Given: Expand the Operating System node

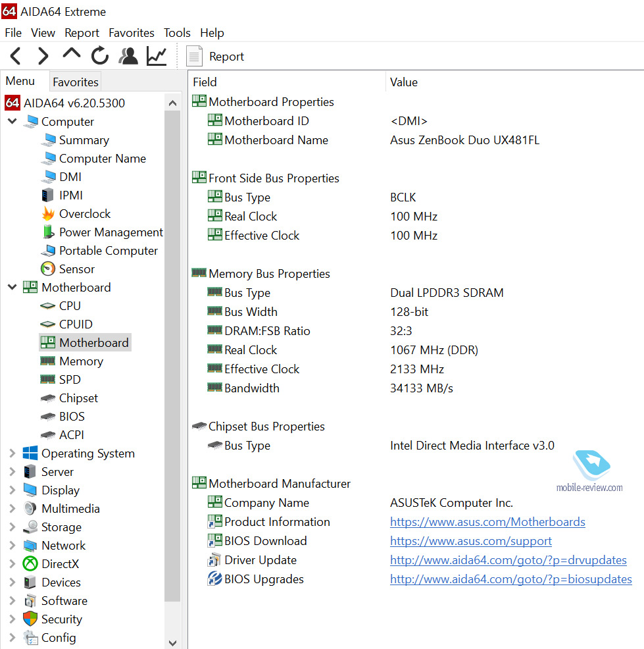Looking at the screenshot, I should click(x=12, y=454).
